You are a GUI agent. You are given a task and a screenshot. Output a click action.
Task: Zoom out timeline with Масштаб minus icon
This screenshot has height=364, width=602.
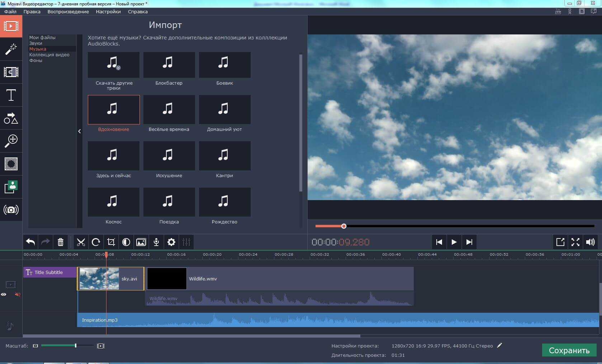tap(35, 346)
